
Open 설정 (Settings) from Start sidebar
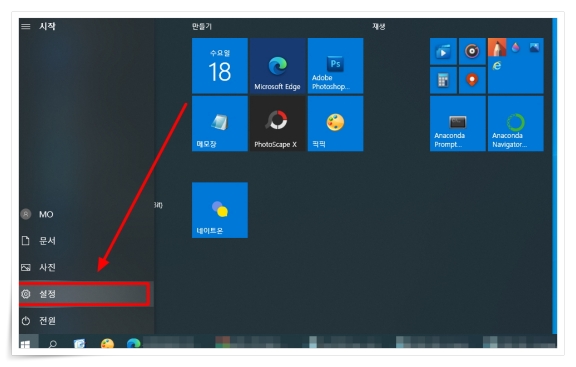86,294
